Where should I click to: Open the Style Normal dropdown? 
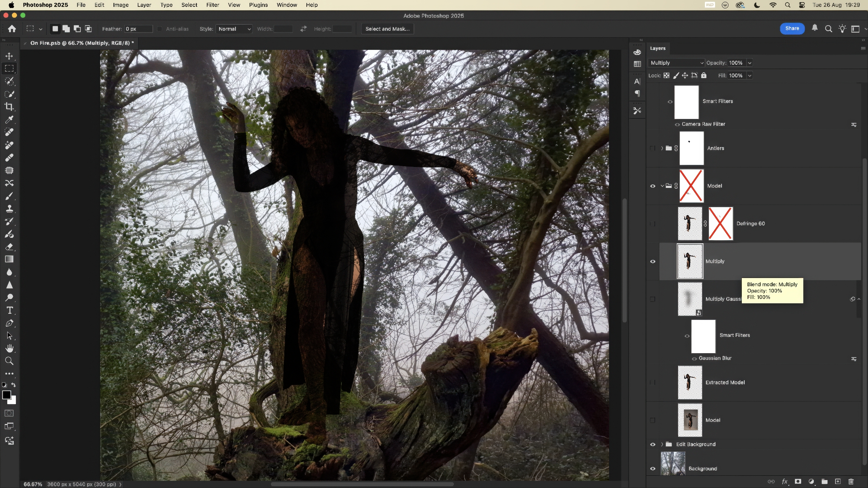(x=234, y=29)
